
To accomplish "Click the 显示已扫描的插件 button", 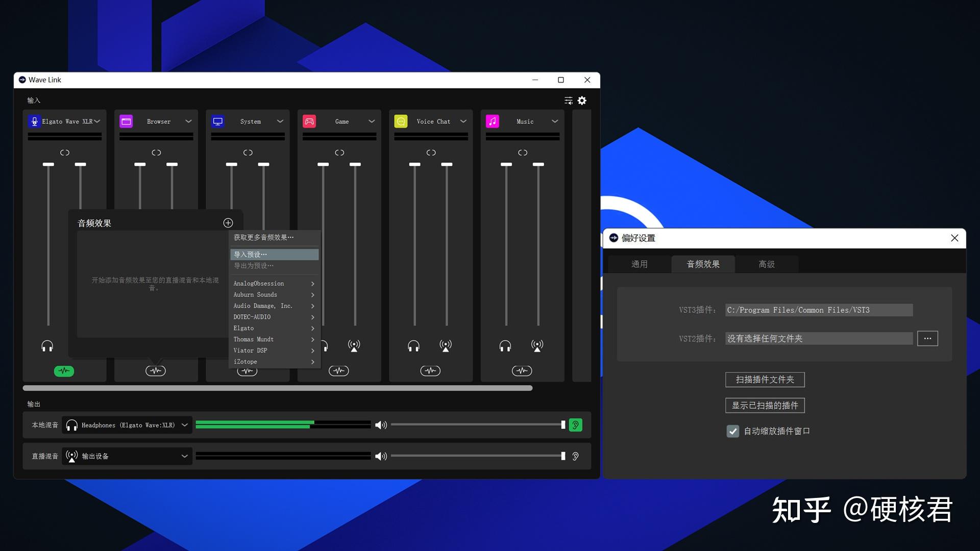I will click(x=765, y=405).
